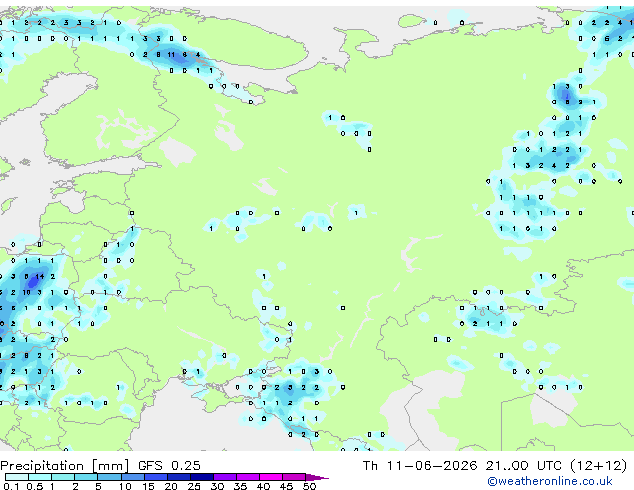The width and height of the screenshot is (634, 490).
Task: Select the 35–40 mm legend color swatch
Action: [248, 477]
